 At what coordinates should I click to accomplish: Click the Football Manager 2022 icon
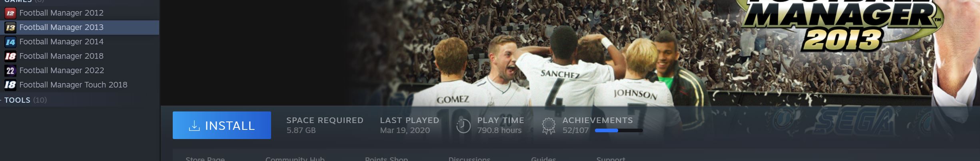click(x=10, y=71)
